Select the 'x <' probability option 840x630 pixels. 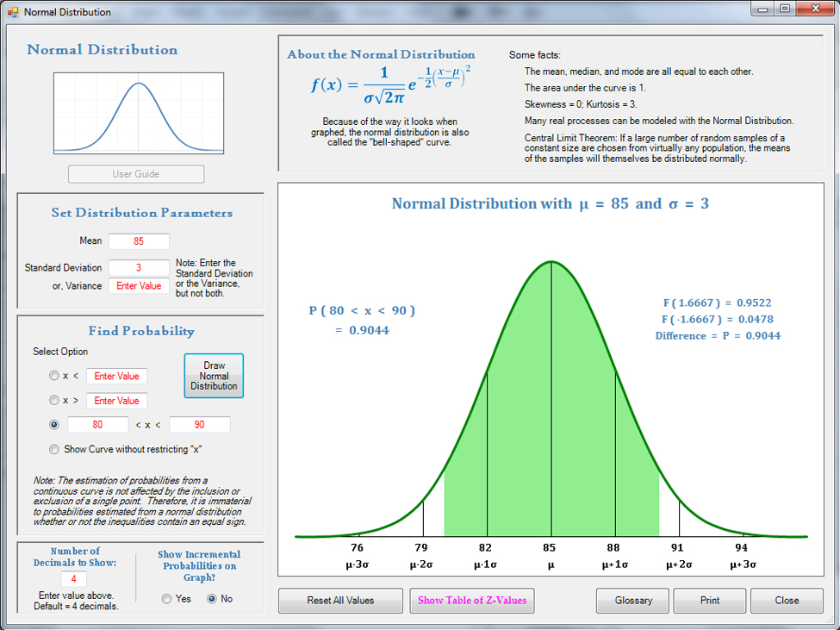[x=55, y=377]
